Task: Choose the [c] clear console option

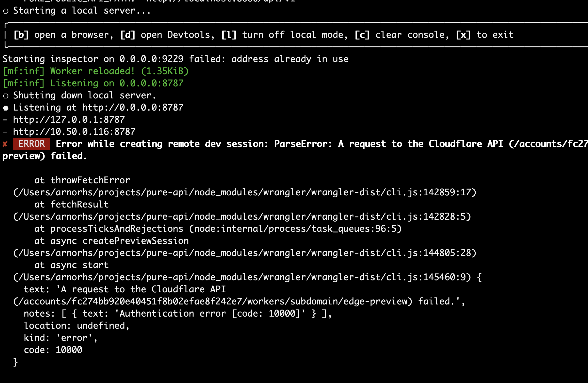Action: point(402,35)
